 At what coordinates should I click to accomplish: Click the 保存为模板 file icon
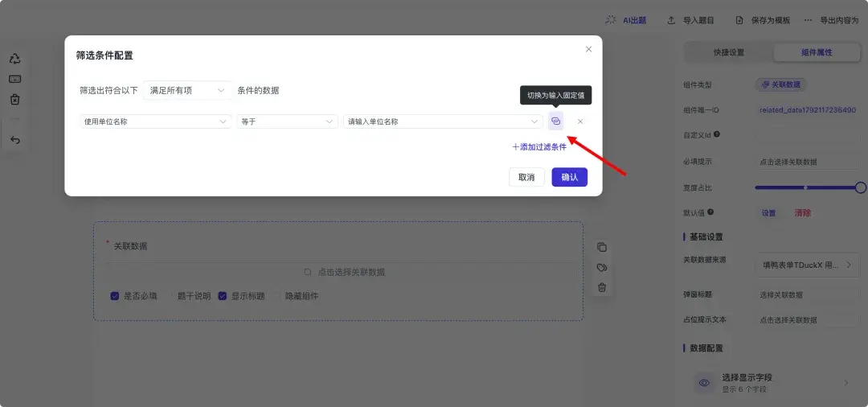pos(739,20)
